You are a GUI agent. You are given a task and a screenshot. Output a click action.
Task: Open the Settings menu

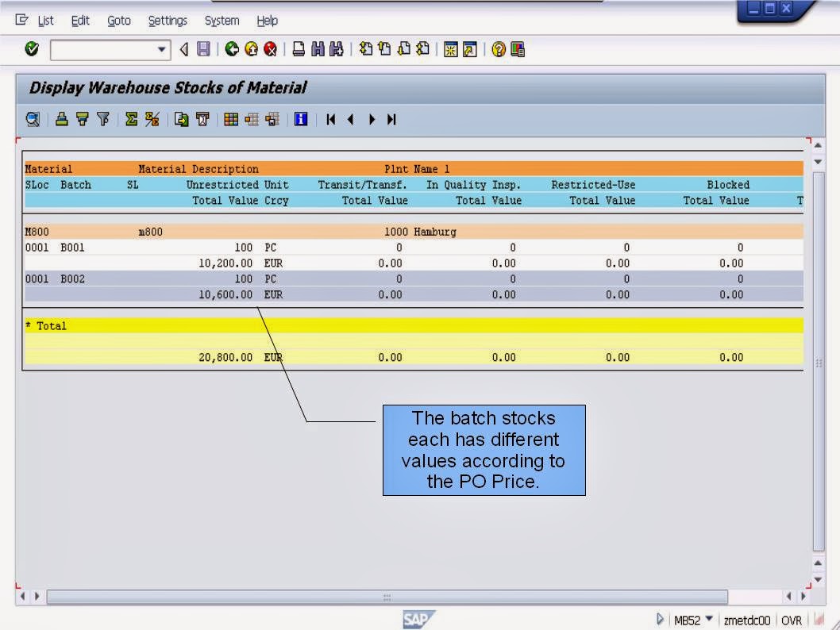(168, 21)
